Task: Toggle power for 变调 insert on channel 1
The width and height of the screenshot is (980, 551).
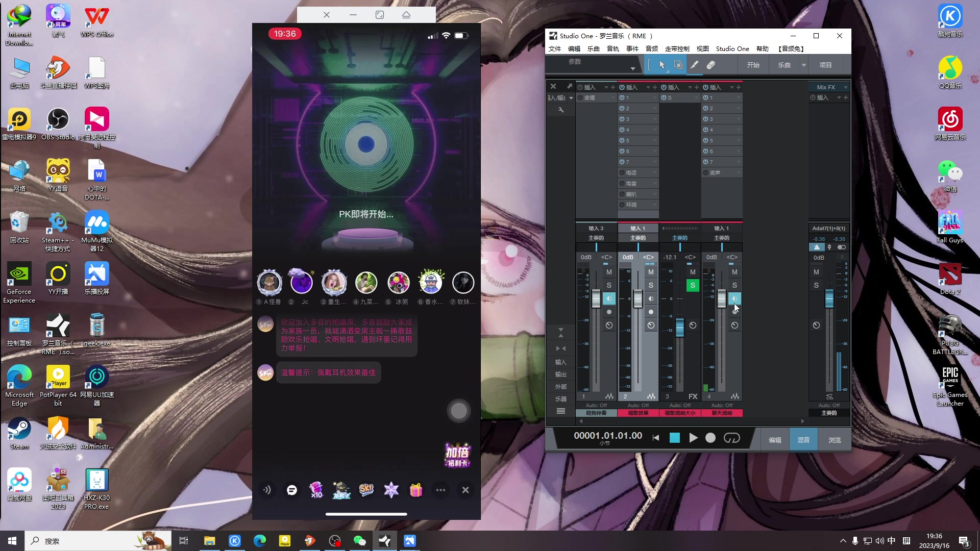Action: pyautogui.click(x=580, y=97)
